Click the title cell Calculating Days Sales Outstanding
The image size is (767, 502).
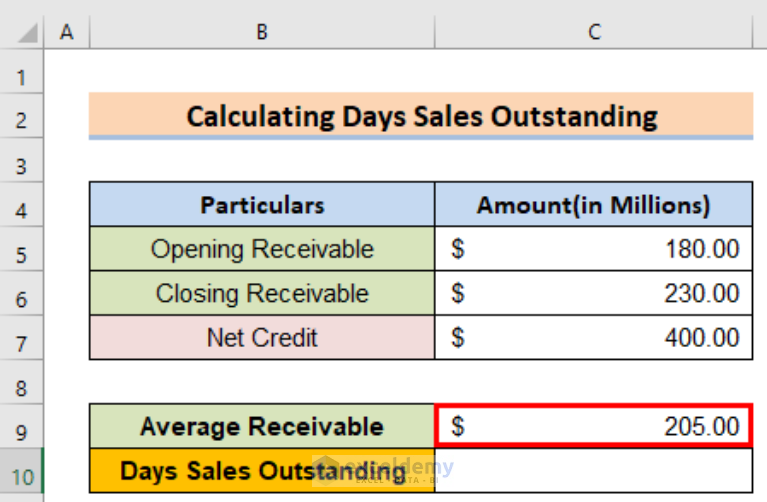(x=421, y=116)
